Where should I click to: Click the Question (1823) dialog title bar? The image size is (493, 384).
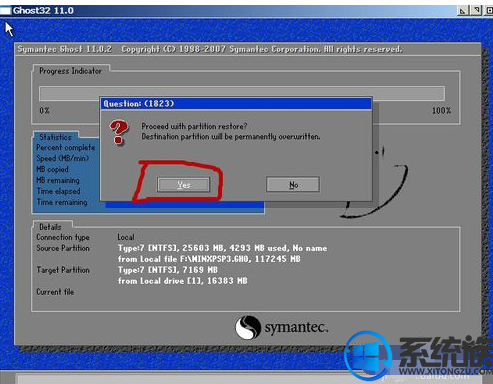[236, 103]
